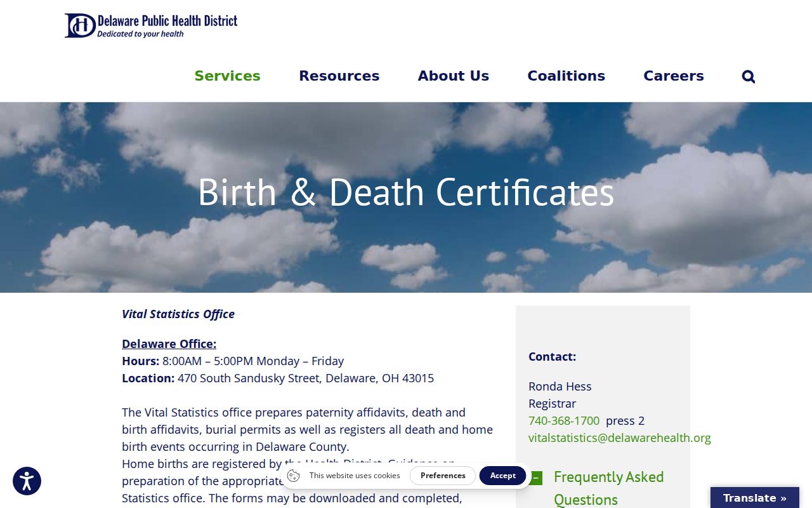
Task: Click the Birth & Death Certificates title
Action: pyautogui.click(x=406, y=192)
